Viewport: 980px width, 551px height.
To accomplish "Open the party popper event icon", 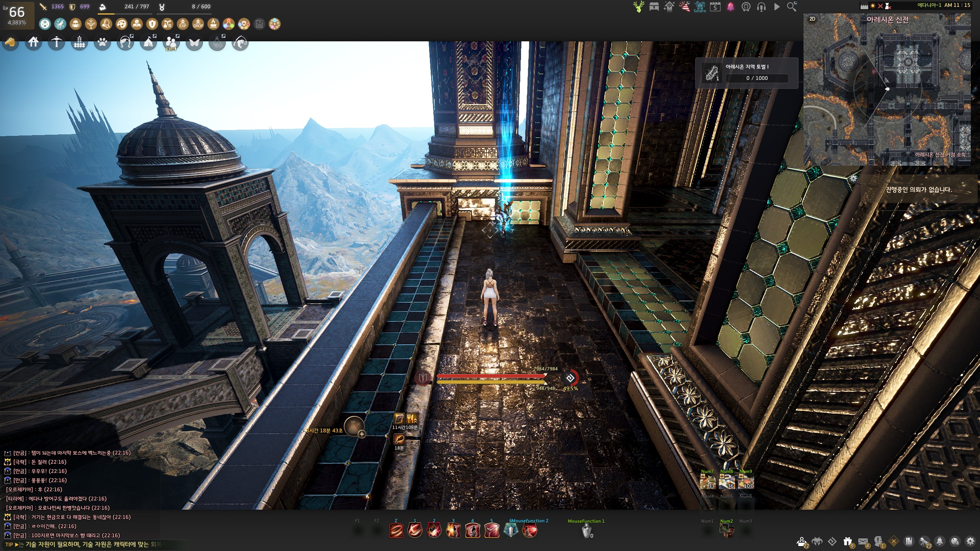I will (x=684, y=7).
